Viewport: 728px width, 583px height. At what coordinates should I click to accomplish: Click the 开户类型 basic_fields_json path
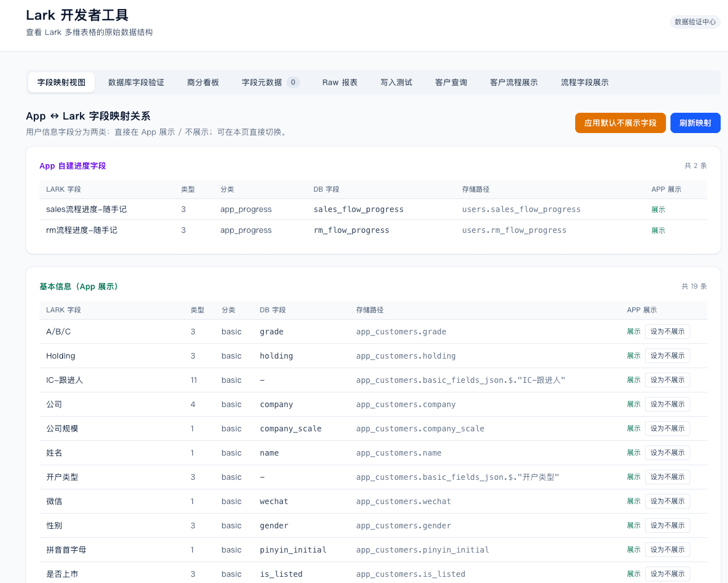click(x=457, y=477)
